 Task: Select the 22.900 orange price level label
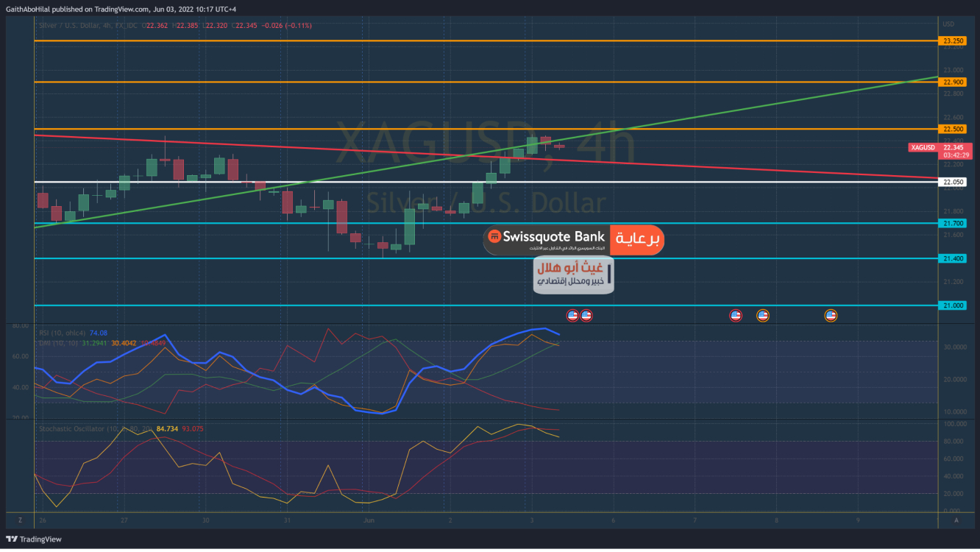[954, 82]
